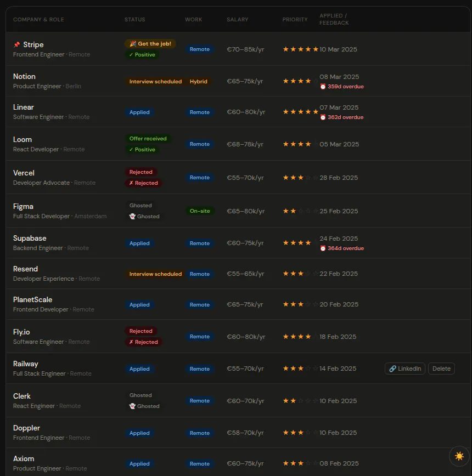The width and height of the screenshot is (472, 476).
Task: Click the star rating for Loom
Action: coord(300,144)
